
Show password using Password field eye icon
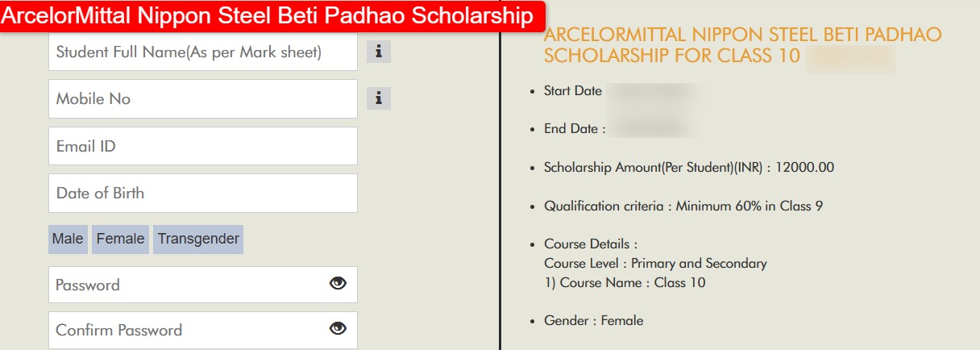coord(338,283)
